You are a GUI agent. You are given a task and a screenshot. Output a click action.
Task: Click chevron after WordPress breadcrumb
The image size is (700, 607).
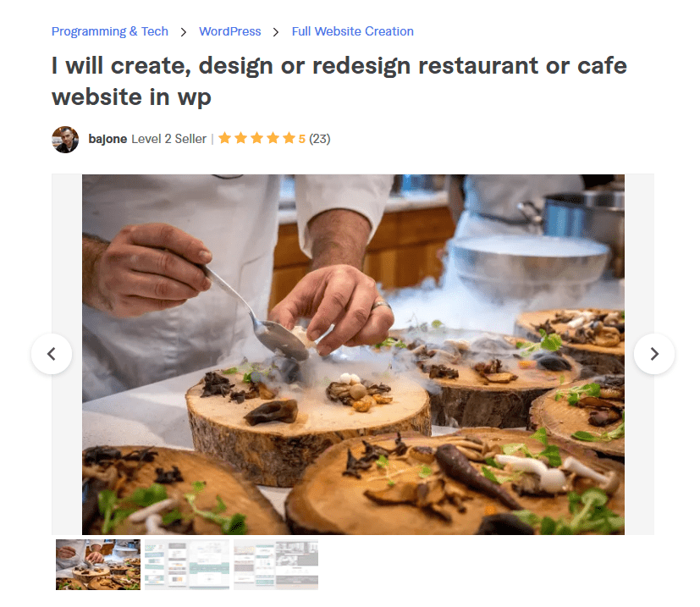tap(276, 32)
